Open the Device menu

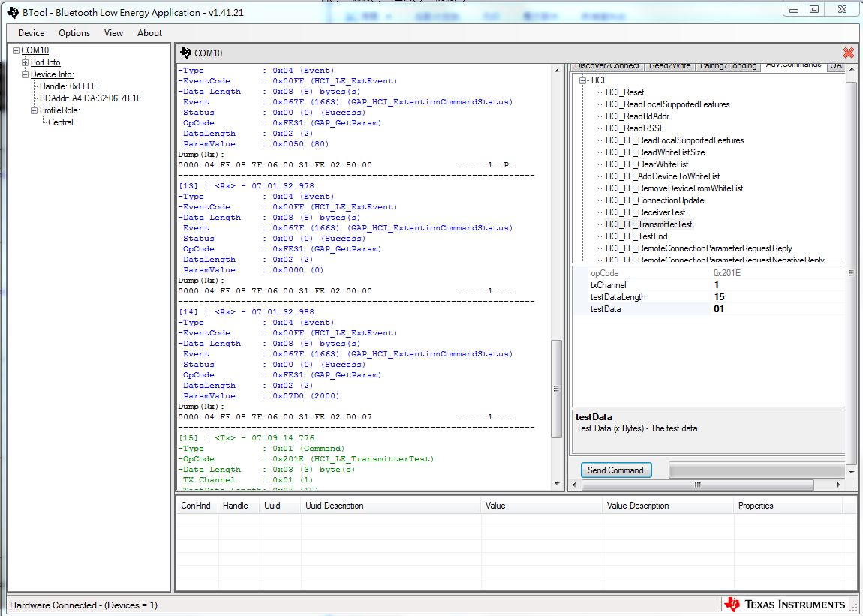[x=31, y=33]
